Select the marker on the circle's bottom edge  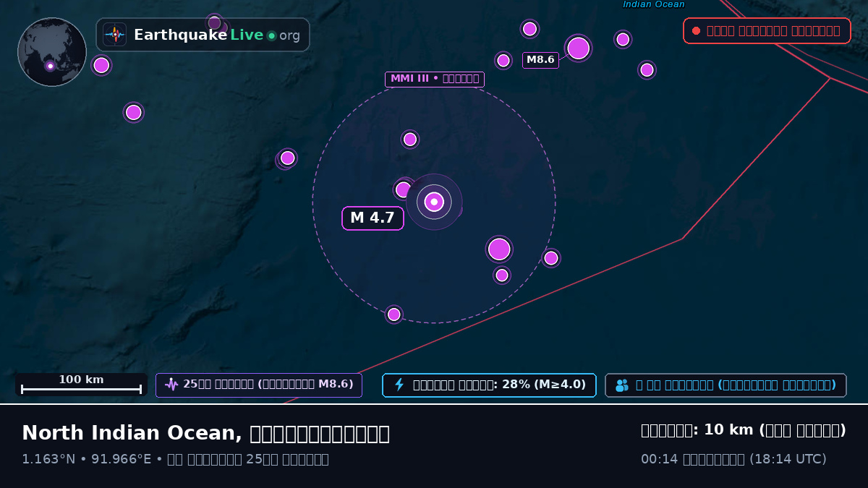click(x=394, y=314)
